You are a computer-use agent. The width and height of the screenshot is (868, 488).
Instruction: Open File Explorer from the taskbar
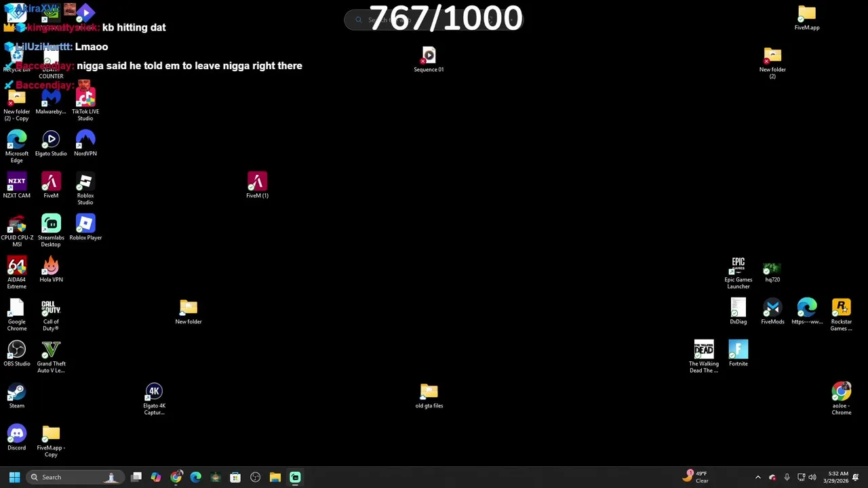pyautogui.click(x=275, y=477)
